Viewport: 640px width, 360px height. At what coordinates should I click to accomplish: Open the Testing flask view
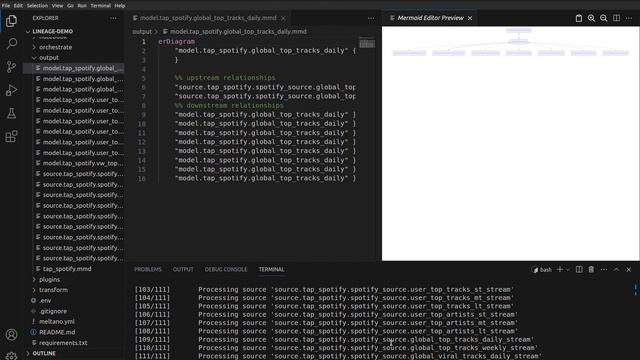(11, 113)
